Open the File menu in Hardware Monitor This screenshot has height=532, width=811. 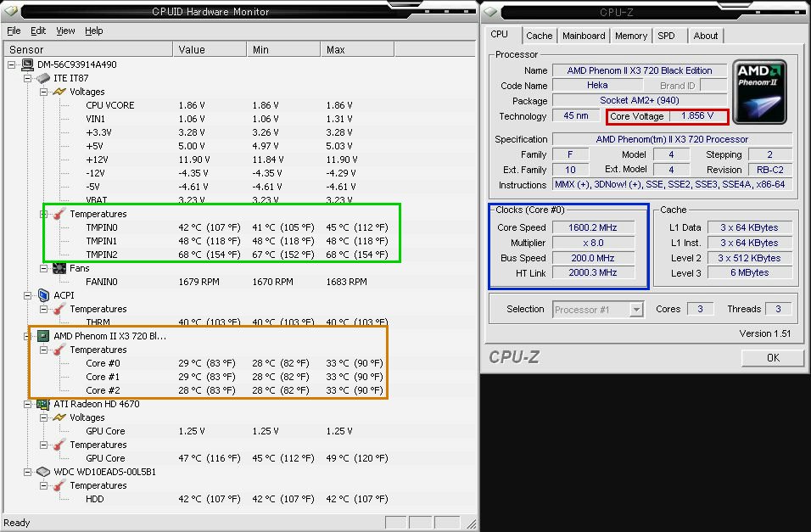[14, 31]
